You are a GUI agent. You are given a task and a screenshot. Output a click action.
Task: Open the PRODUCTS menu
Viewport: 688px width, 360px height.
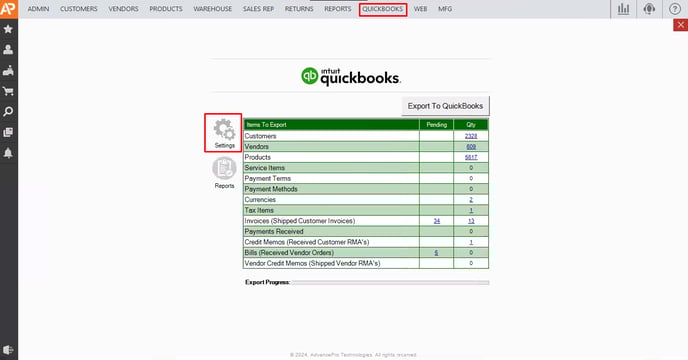166,9
